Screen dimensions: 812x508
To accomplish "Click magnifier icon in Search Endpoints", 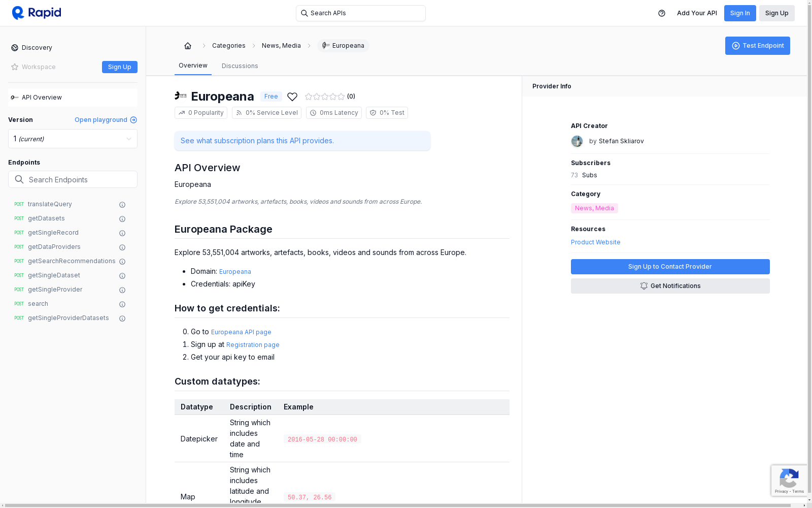I will 19,179.
